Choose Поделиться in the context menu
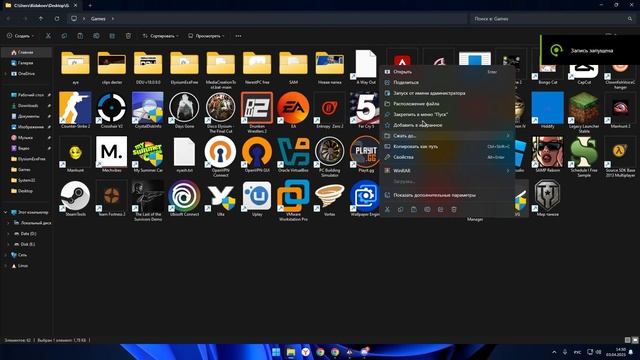This screenshot has width=640, height=360. (447, 82)
